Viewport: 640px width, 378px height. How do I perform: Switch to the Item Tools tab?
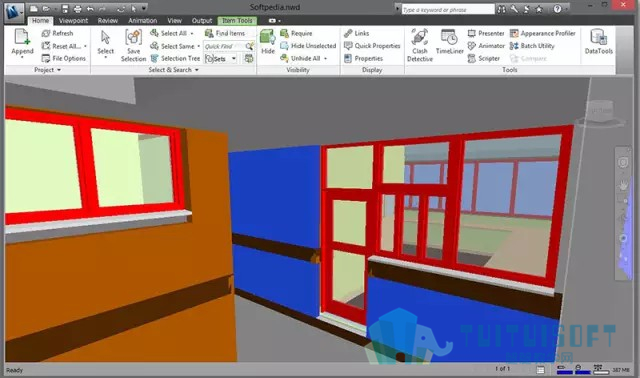click(x=237, y=20)
